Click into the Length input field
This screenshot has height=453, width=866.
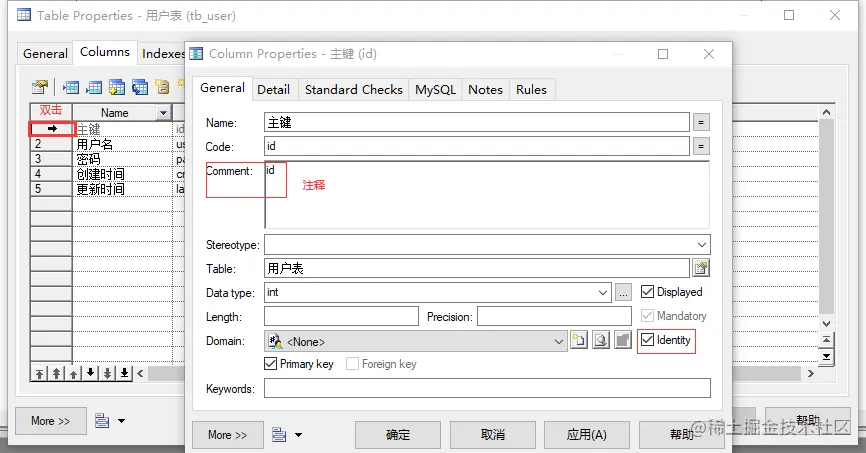(341, 317)
